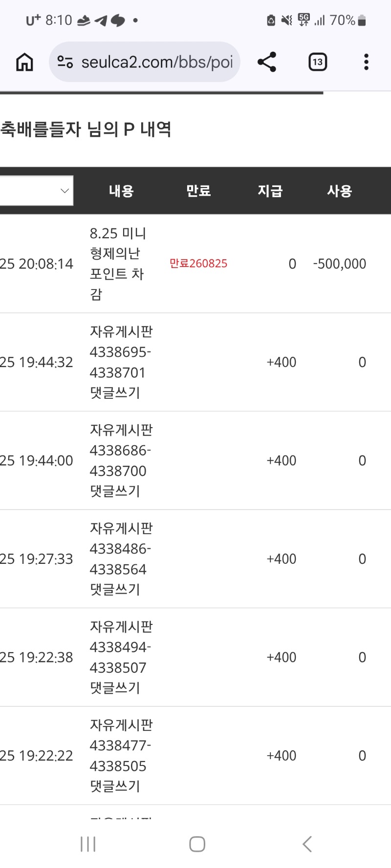Select the 만료 column header
391x868 pixels.
coord(198,191)
